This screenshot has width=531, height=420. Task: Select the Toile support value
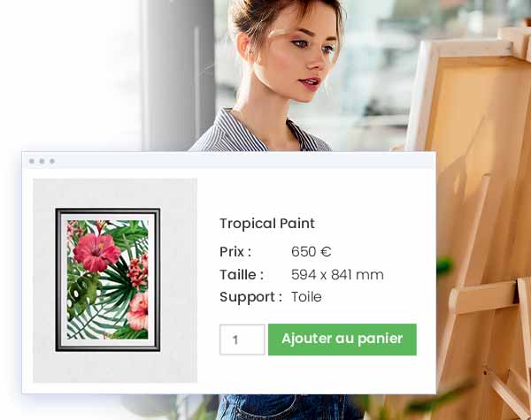(x=306, y=297)
